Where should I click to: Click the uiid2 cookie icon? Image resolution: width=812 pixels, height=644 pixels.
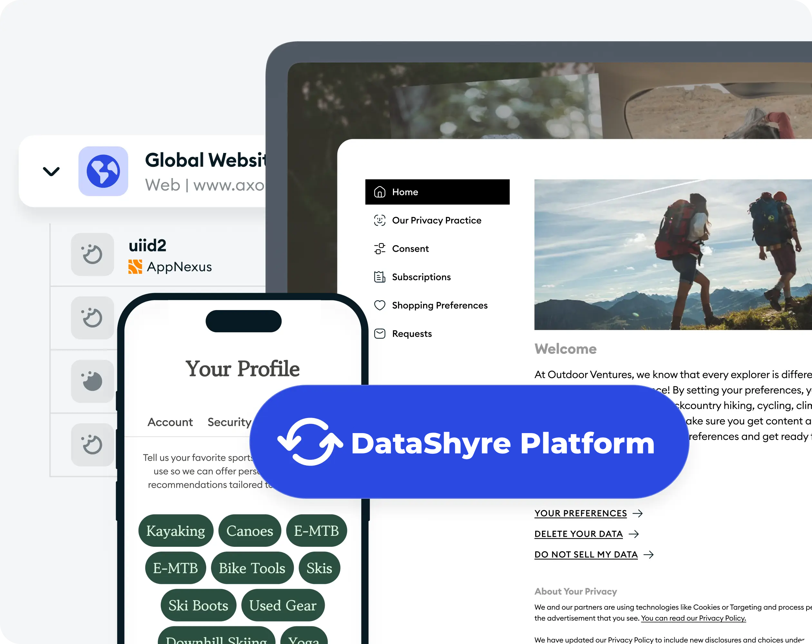coord(92,254)
